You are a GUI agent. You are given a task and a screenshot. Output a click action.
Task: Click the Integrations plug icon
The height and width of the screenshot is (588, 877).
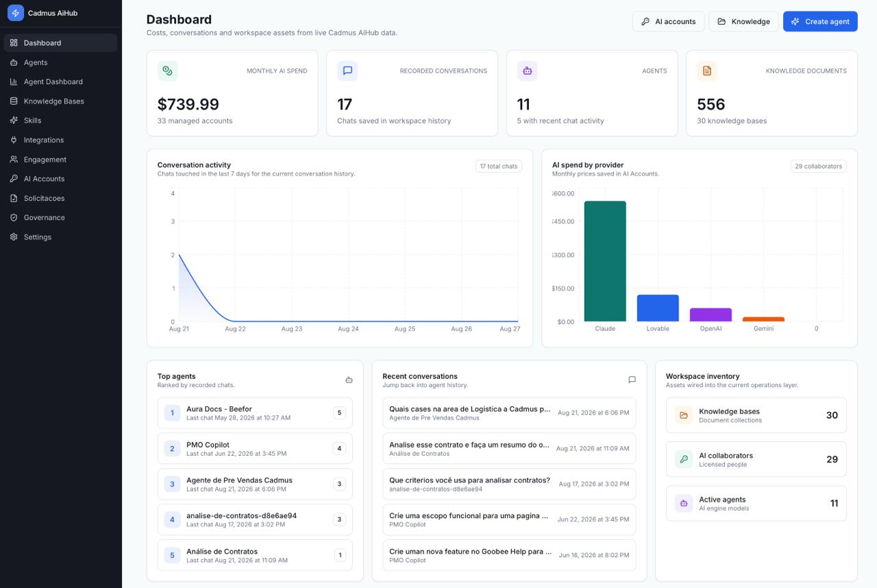tap(14, 140)
